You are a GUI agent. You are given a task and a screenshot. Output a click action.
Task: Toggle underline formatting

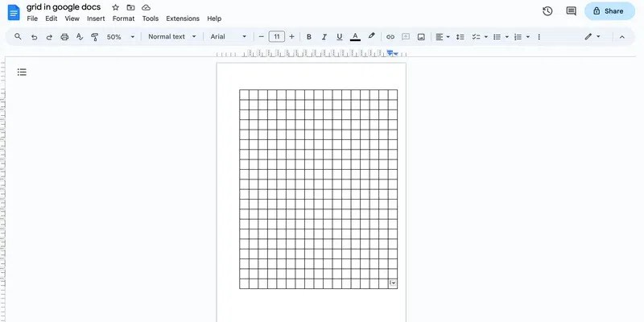pyautogui.click(x=339, y=37)
